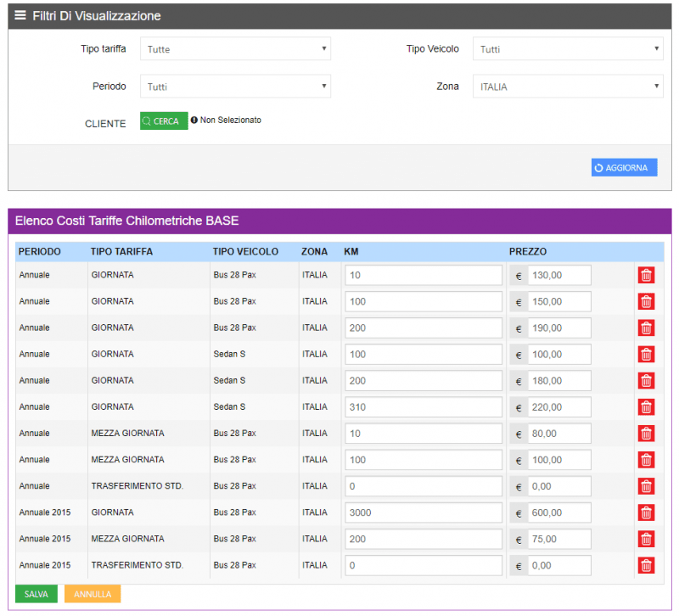Click the KM field in the 190,00 row
The width and height of the screenshot is (679, 616).
point(424,328)
